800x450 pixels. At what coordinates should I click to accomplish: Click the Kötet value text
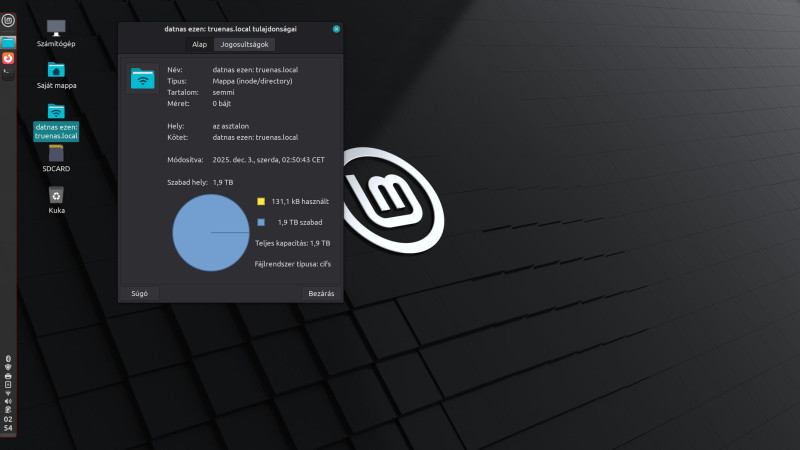coord(255,137)
